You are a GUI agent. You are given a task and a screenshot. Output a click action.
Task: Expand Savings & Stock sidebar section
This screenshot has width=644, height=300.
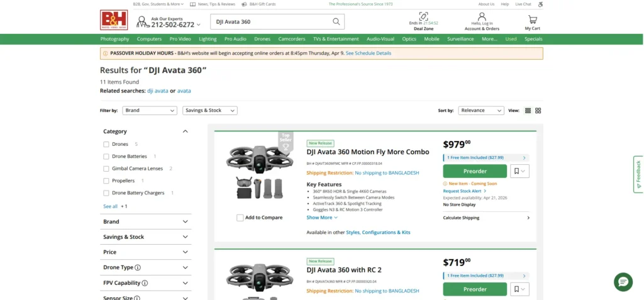(x=145, y=237)
